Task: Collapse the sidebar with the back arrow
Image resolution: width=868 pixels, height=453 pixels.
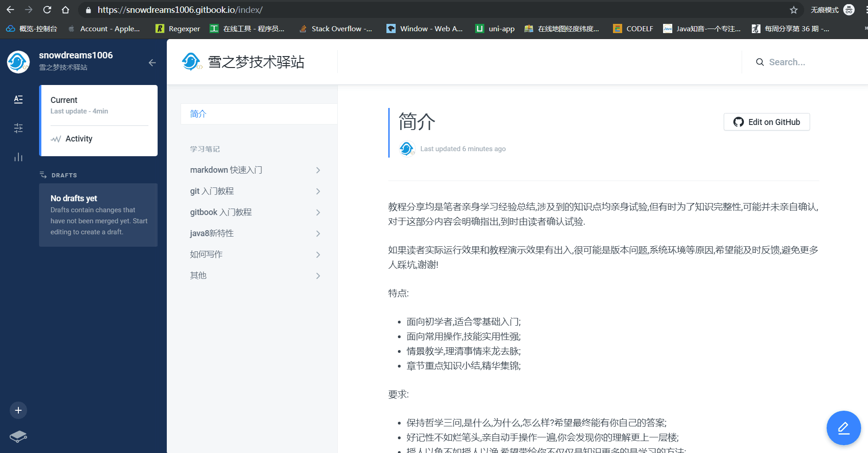Action: [x=152, y=63]
